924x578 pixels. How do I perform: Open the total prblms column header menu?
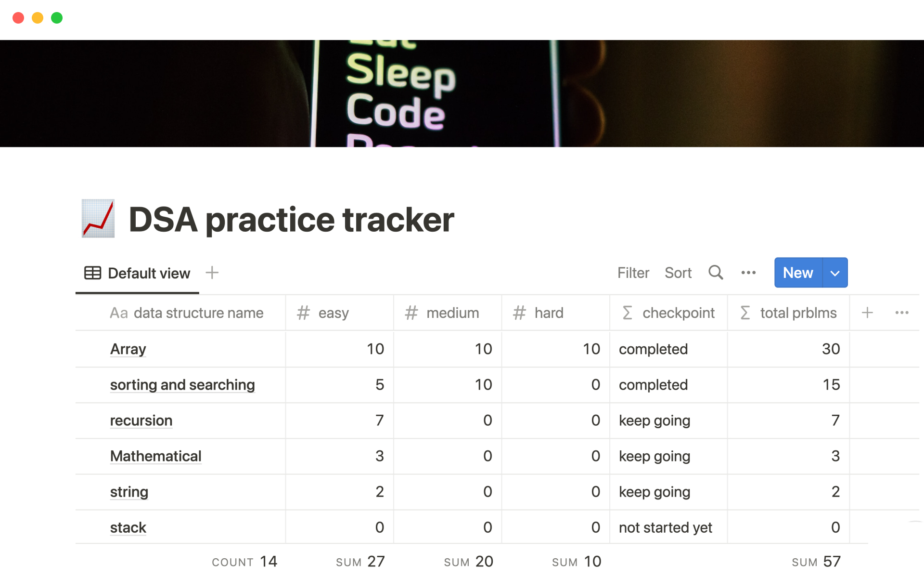point(798,313)
